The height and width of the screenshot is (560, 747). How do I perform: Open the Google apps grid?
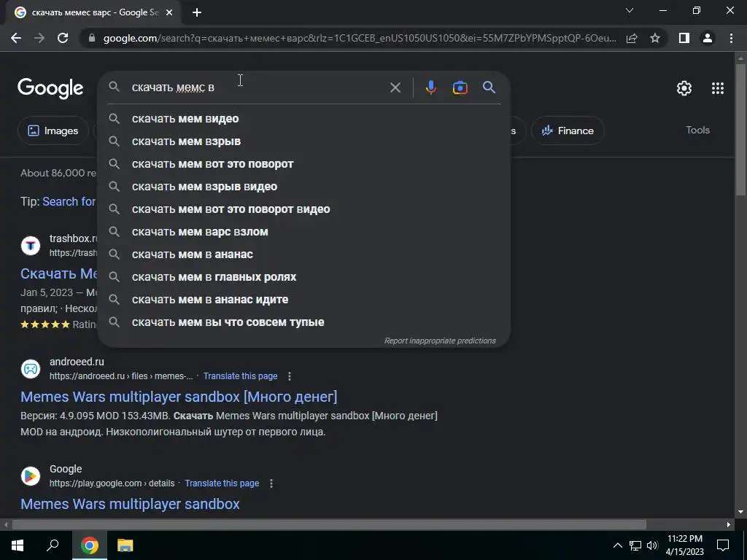click(x=718, y=88)
